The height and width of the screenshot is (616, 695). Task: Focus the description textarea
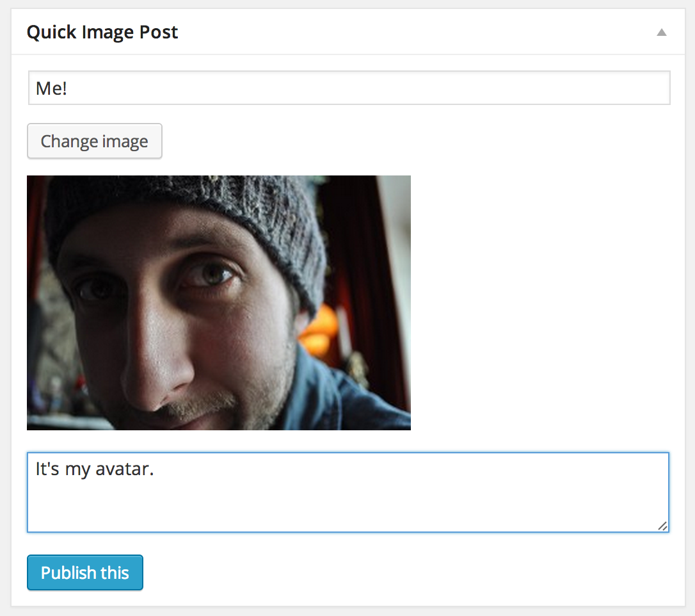point(348,492)
